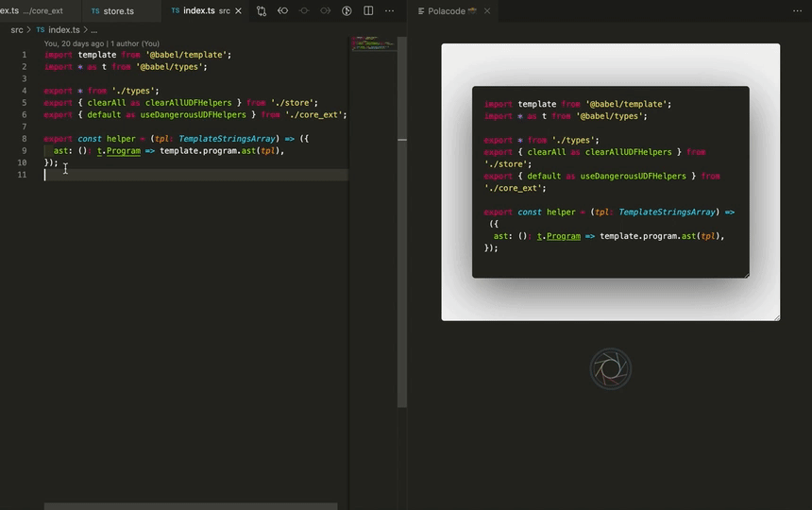
Task: Click the code minimap preview
Action: tap(372, 44)
